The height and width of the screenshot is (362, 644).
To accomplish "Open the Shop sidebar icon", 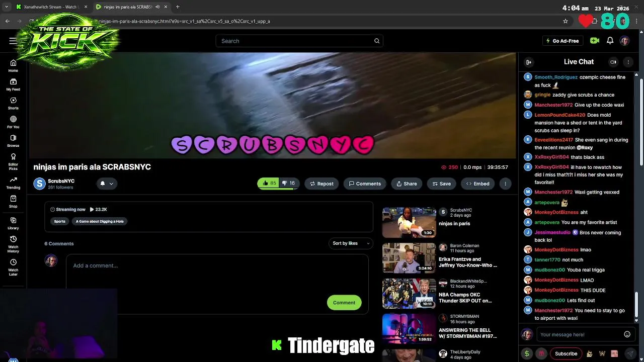I will click(13, 201).
